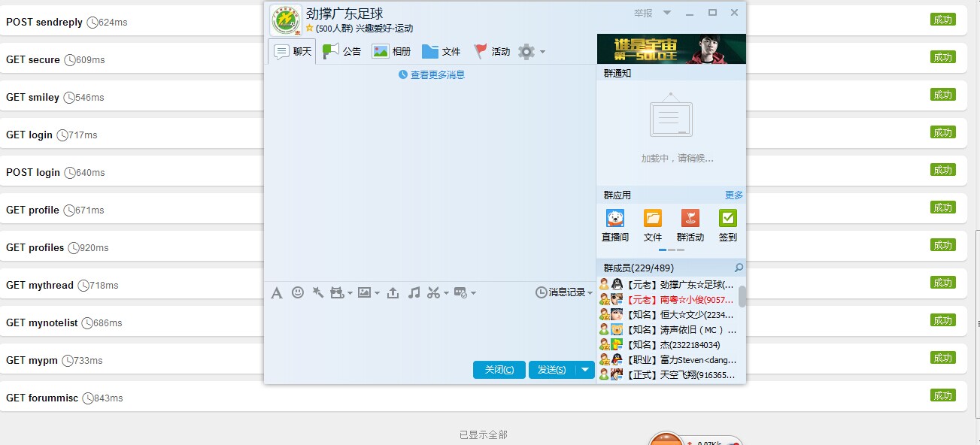Click the star icon beside 500人群
The height and width of the screenshot is (445, 980).
309,29
